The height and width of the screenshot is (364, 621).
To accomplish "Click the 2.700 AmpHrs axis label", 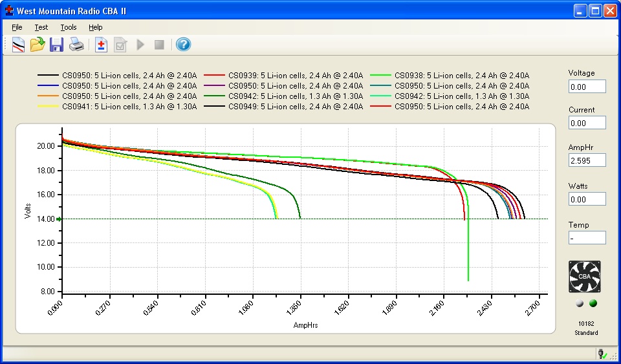I will [x=532, y=306].
